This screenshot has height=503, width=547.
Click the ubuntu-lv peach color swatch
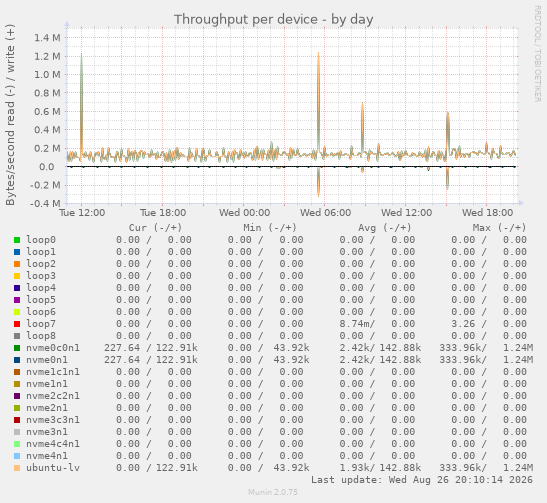[x=17, y=468]
